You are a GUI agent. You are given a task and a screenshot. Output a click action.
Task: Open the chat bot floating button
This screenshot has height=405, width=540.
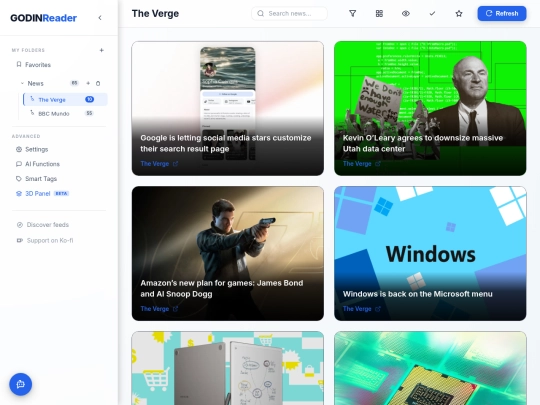tap(21, 384)
